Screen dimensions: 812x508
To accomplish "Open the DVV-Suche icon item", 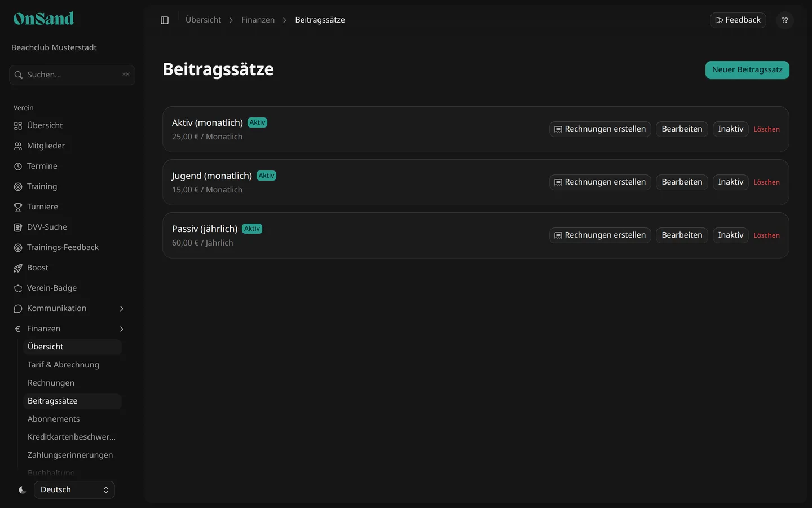I will click(x=18, y=227).
